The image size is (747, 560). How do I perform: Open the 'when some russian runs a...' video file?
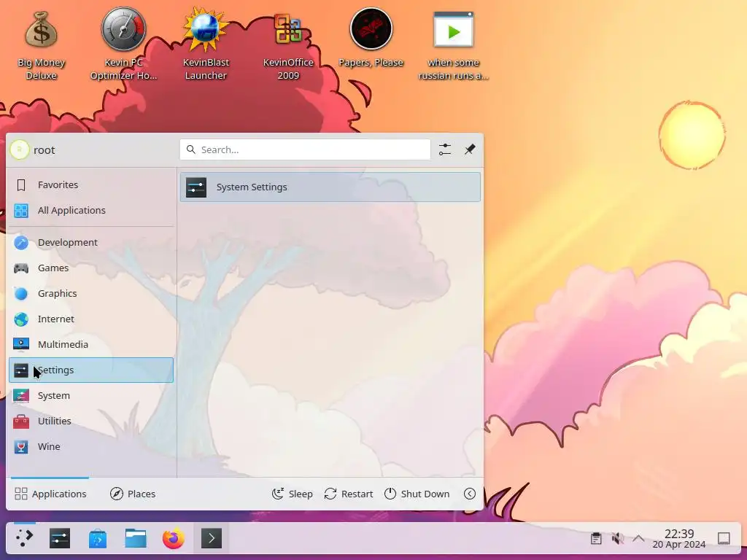[x=453, y=45]
